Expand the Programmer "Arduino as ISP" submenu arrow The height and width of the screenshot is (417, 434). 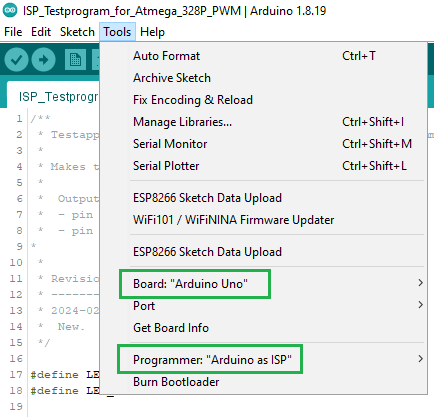(420, 359)
